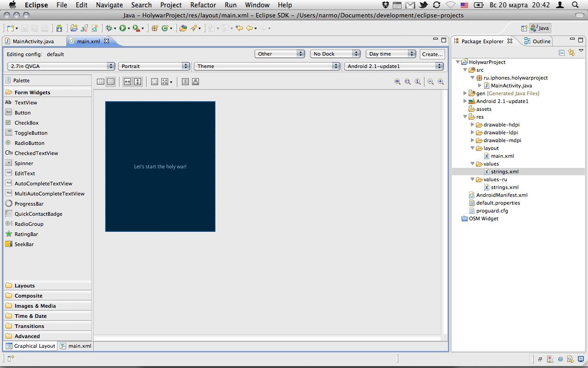This screenshot has height=368, width=588.
Task: Expand the Layouts palette section
Action: [24, 286]
